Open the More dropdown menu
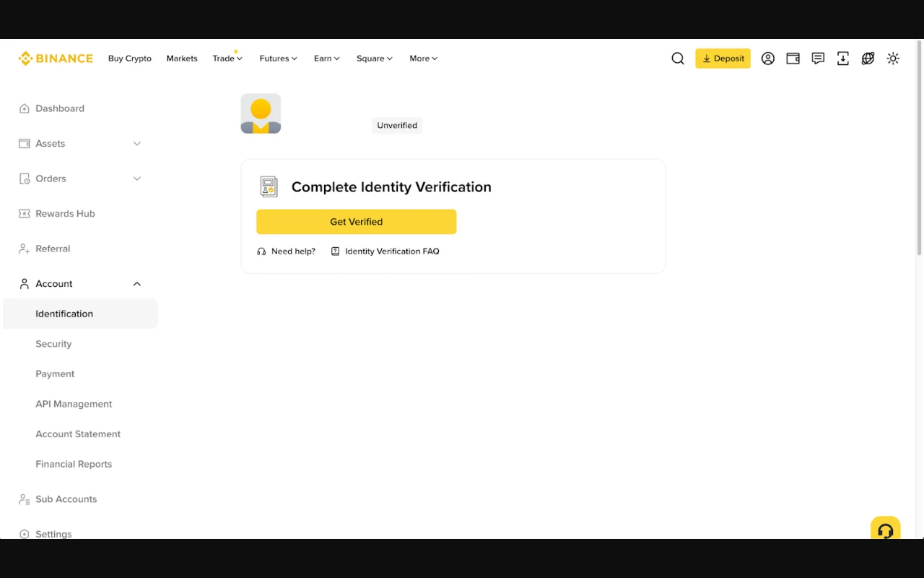 point(424,59)
